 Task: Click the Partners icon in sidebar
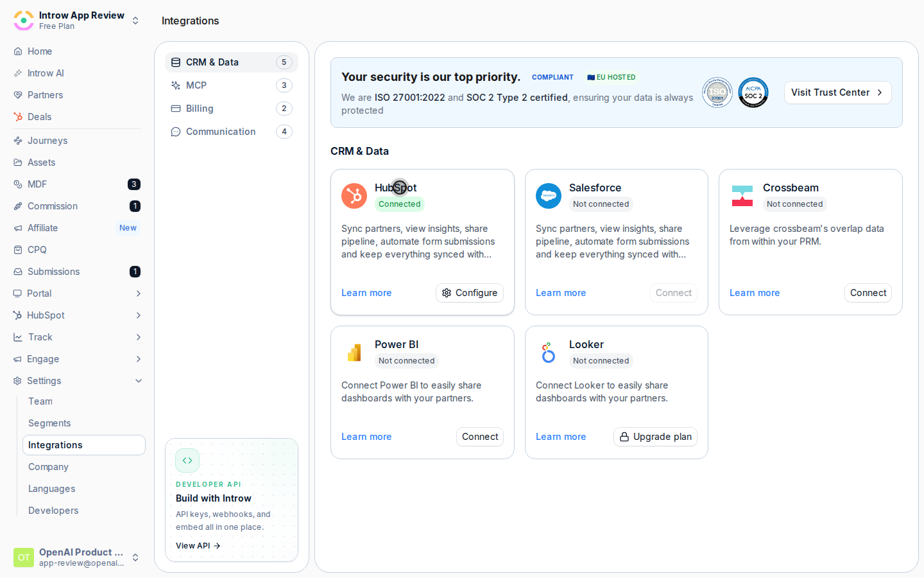[x=18, y=95]
